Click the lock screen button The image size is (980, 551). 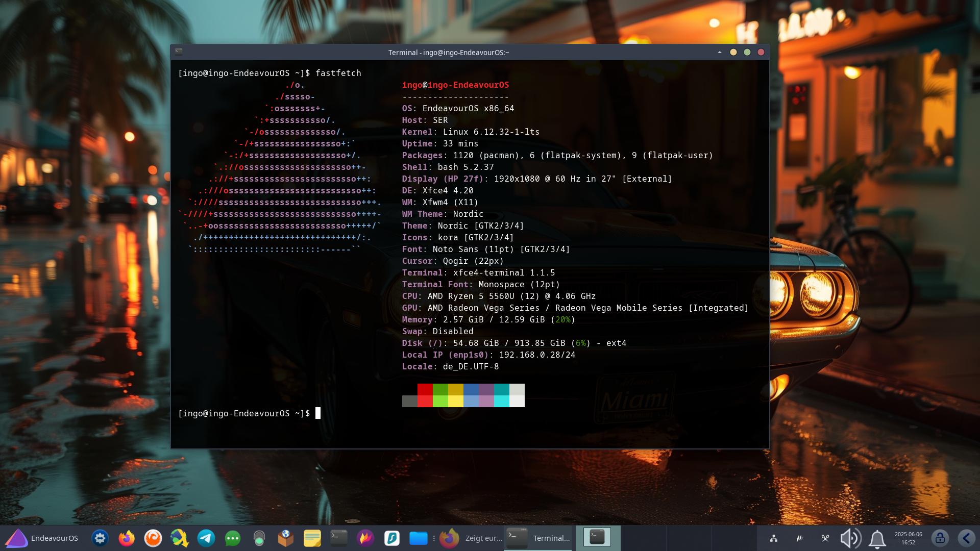click(x=940, y=538)
